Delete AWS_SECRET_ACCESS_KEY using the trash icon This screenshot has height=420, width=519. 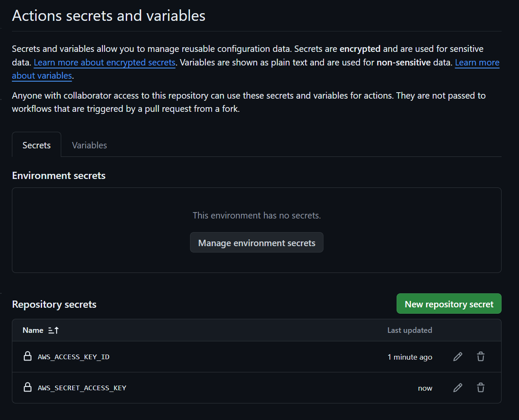tap(480, 388)
